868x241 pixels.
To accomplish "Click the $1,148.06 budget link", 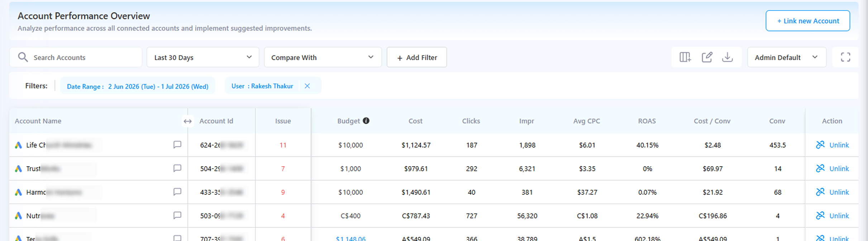I will click(x=350, y=238).
